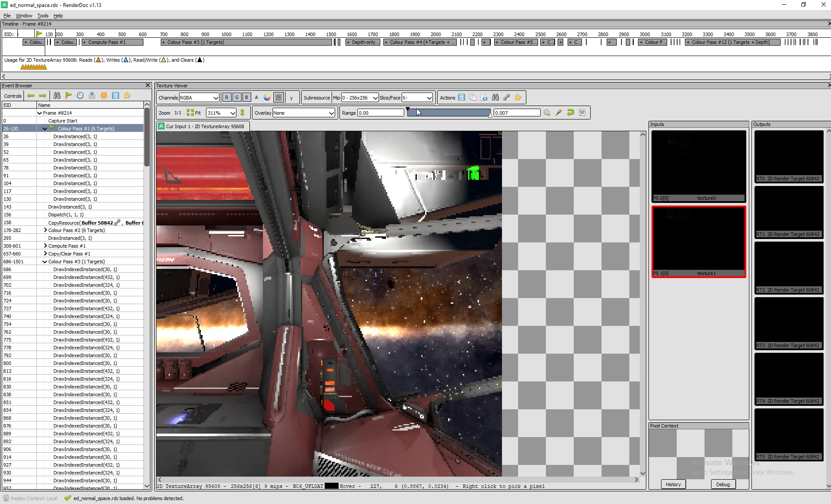This screenshot has height=504, width=831.
Task: Close the Event Browser panel
Action: click(x=148, y=86)
